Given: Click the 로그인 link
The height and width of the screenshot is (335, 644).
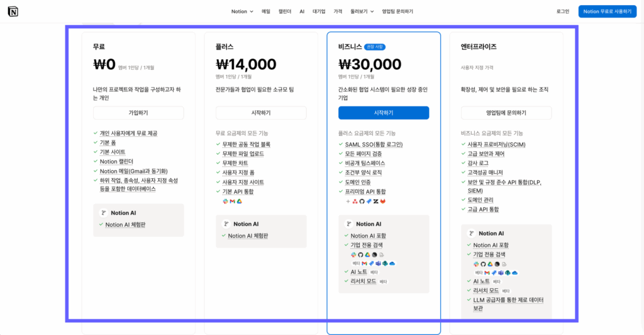Looking at the screenshot, I should pos(563,11).
